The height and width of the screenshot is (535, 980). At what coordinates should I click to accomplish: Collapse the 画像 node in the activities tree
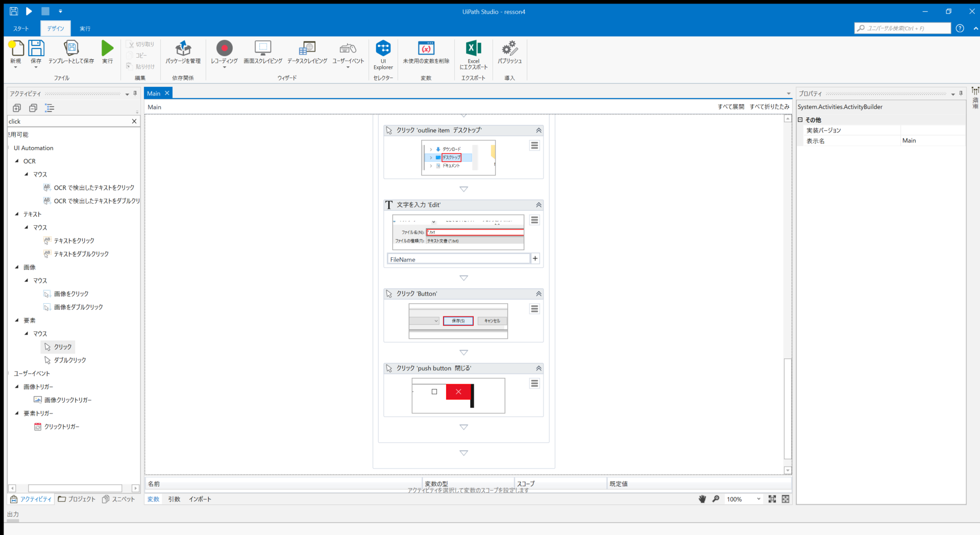tap(17, 267)
